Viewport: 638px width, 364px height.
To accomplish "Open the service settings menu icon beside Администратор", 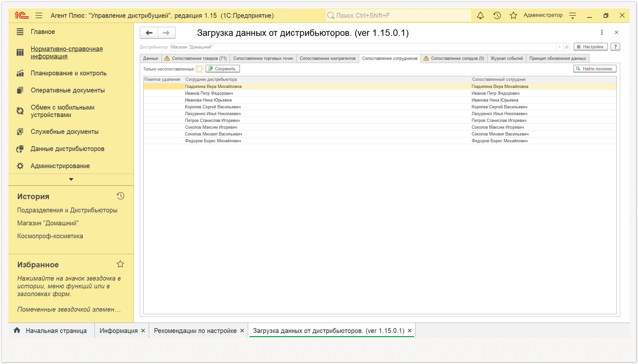I will (x=573, y=16).
